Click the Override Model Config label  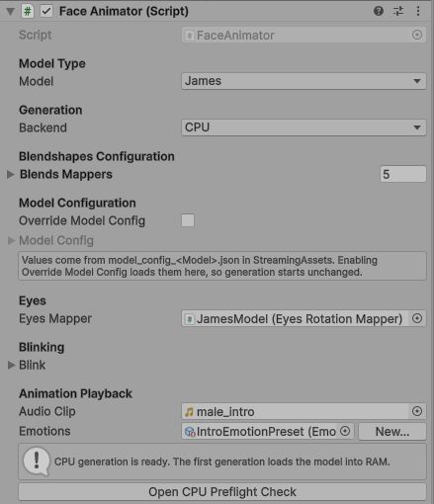pos(82,221)
